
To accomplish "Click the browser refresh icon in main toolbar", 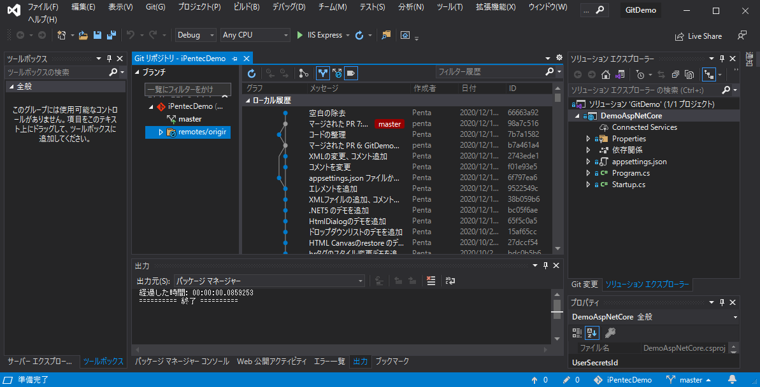I will [359, 35].
